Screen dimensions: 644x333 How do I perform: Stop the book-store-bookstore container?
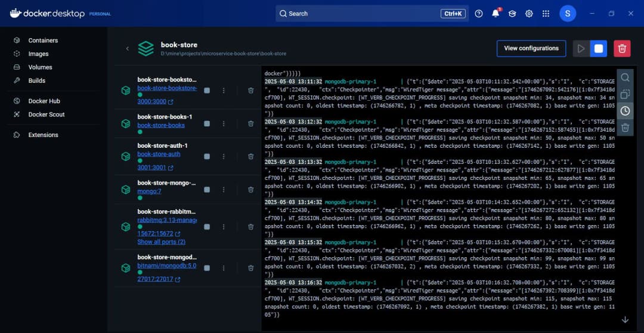pyautogui.click(x=207, y=90)
